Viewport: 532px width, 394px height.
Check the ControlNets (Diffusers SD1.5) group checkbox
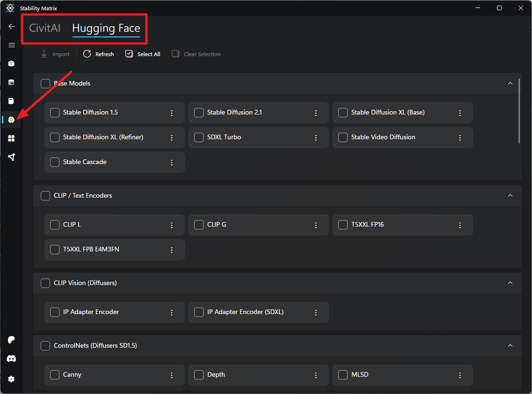[45, 345]
